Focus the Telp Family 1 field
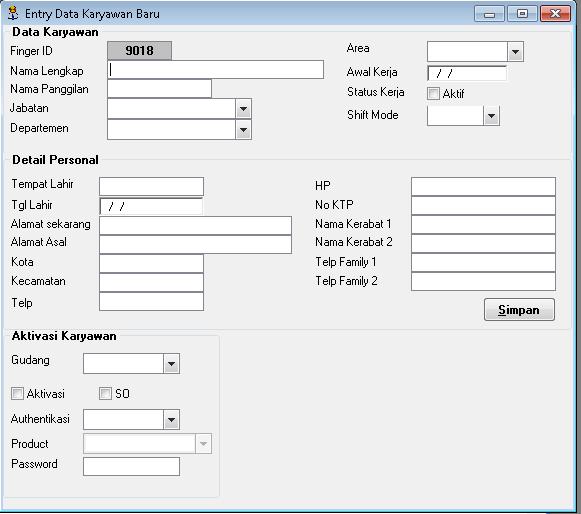The width and height of the screenshot is (581, 514). (483, 263)
